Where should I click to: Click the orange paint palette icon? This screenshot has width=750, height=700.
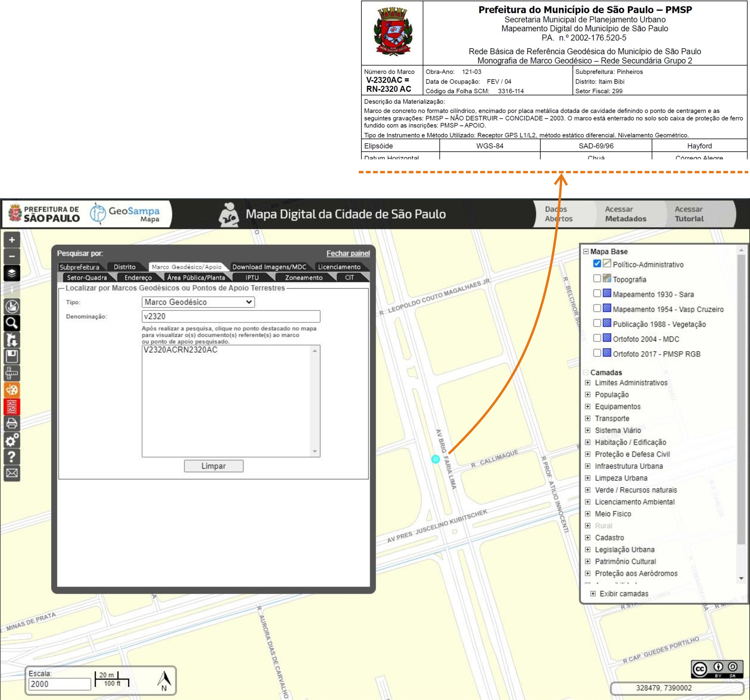[x=12, y=390]
